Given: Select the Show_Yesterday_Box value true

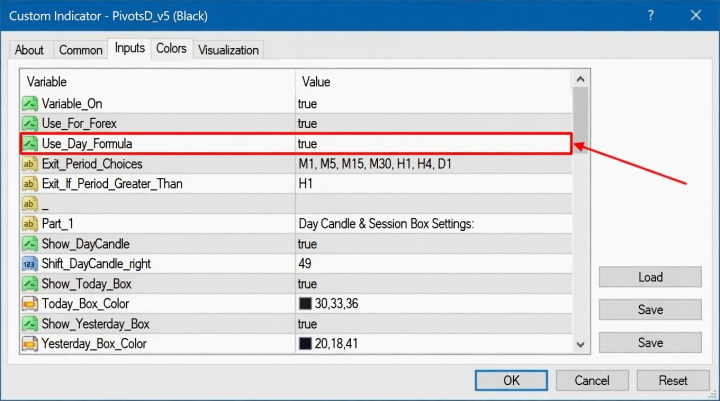Looking at the screenshot, I should pos(307,324).
